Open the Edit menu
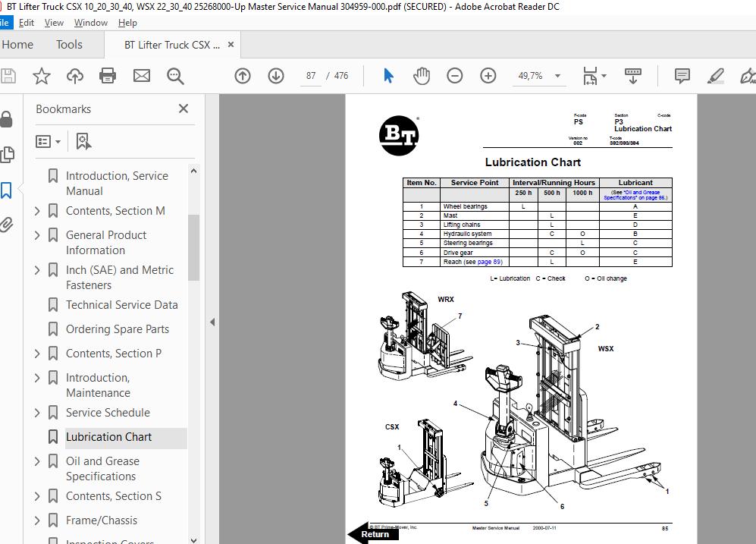The height and width of the screenshot is (544, 756). [x=26, y=23]
